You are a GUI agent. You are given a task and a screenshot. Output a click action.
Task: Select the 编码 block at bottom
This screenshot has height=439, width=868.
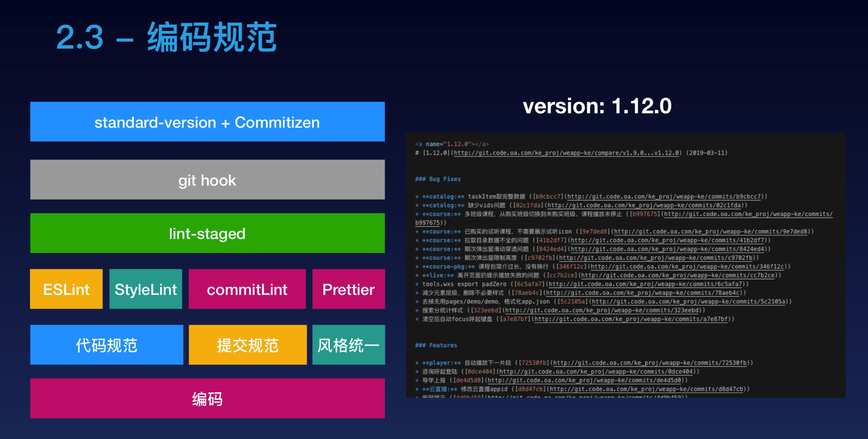tap(207, 399)
